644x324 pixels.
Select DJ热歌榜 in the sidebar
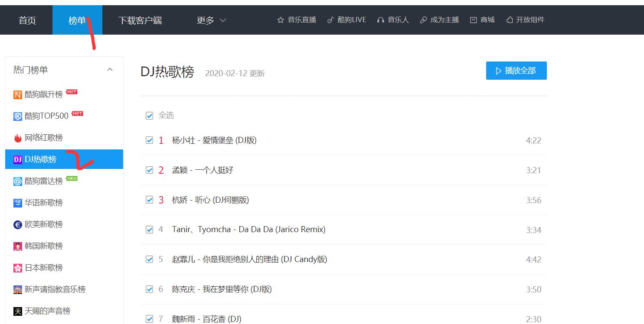click(64, 159)
